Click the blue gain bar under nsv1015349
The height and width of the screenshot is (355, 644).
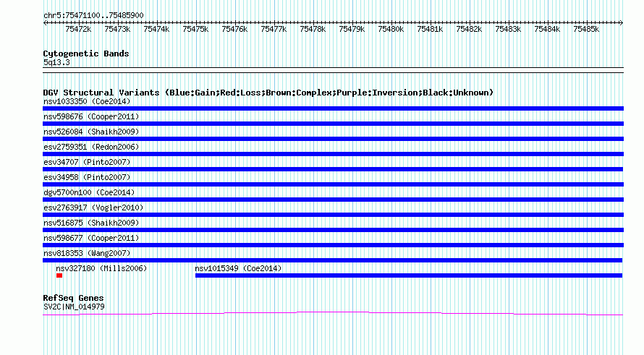409,275
